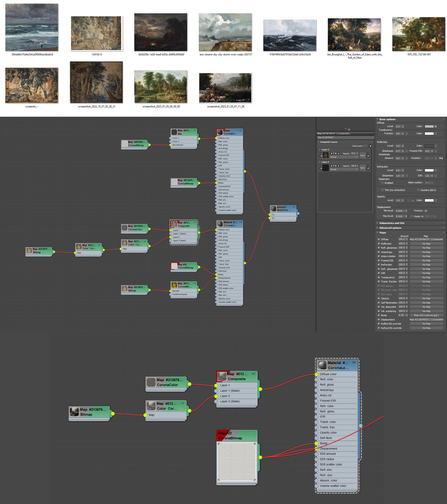Screen dimensions: 447x504
Task: Click the M button next to Displacement Texture
Action: (426, 211)
